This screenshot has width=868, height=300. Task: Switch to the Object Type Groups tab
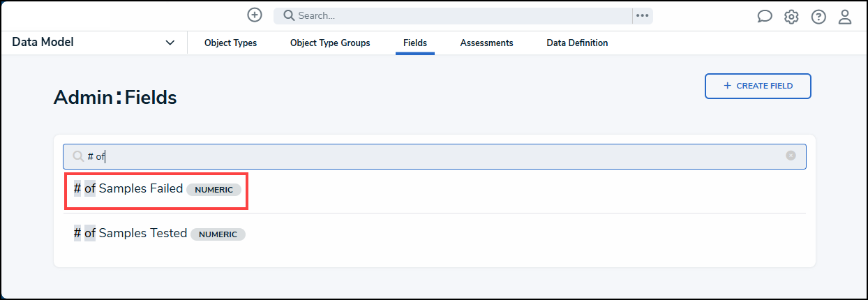coord(330,43)
